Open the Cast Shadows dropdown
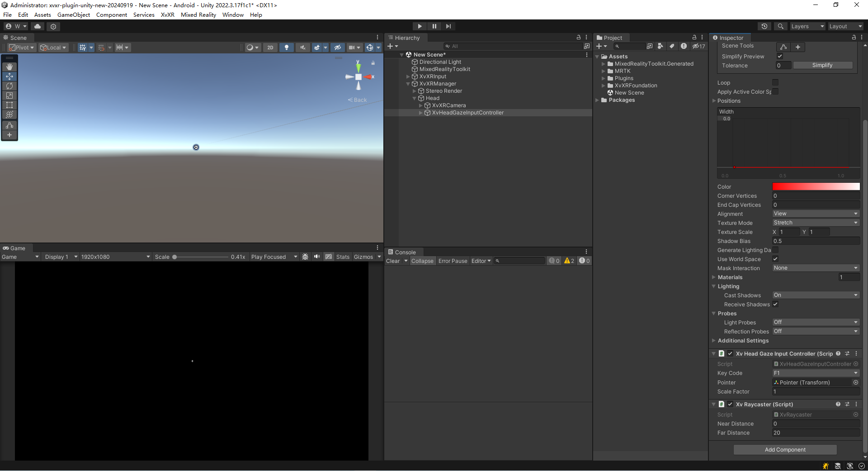Screen dimensions: 868x471 coord(816,295)
